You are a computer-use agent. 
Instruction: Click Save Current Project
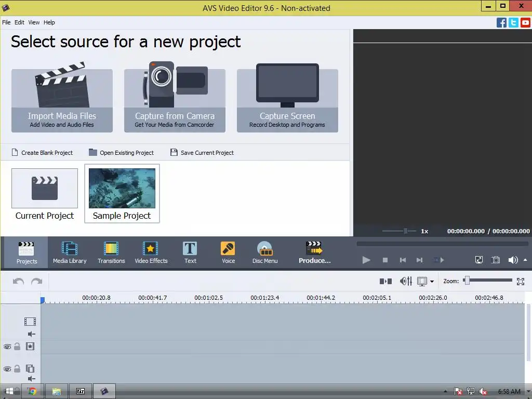202,153
